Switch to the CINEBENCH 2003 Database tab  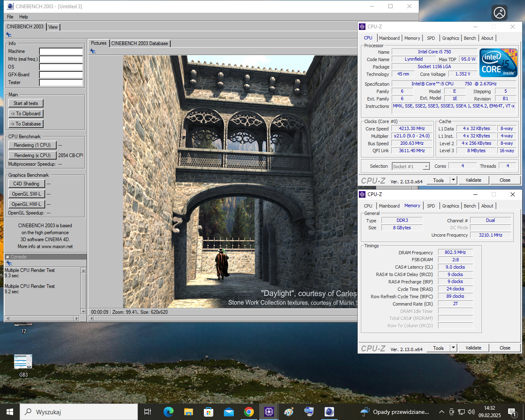point(139,43)
